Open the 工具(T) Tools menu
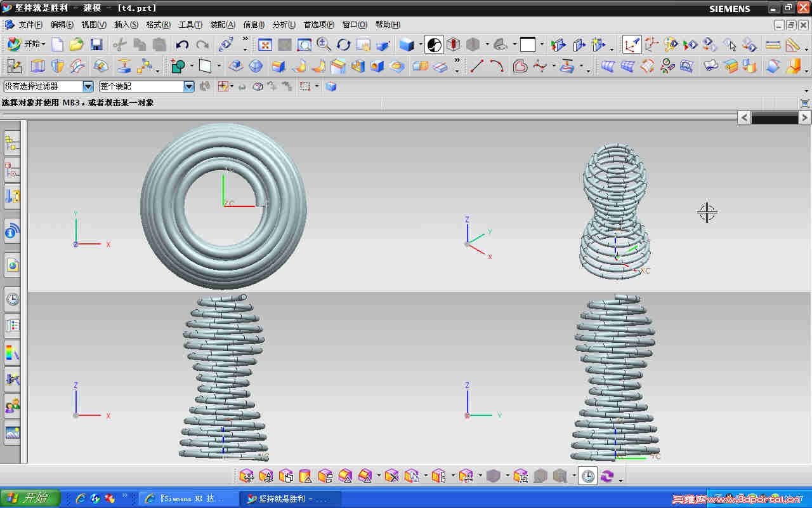This screenshot has width=812, height=508. click(190, 25)
